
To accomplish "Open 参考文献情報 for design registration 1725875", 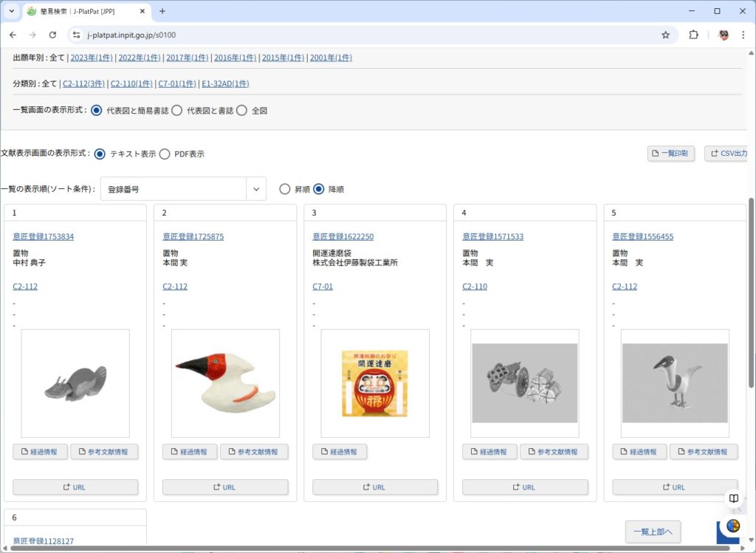I will (255, 452).
